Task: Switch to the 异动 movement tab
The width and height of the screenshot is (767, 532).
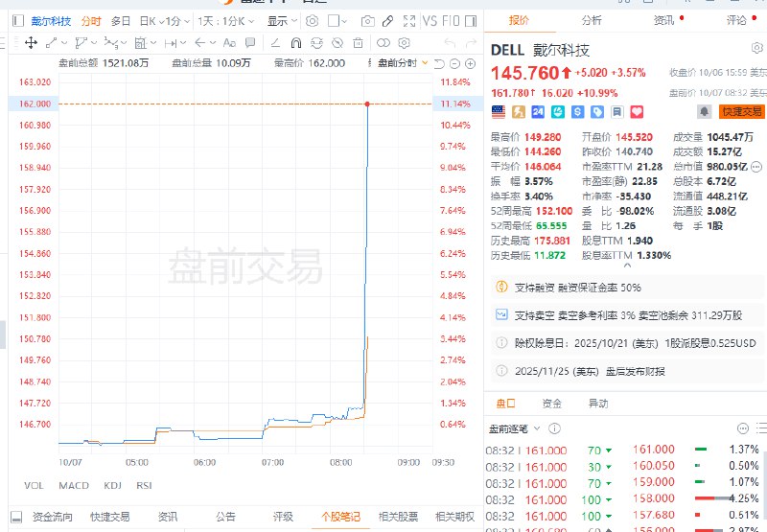Action: (597, 404)
